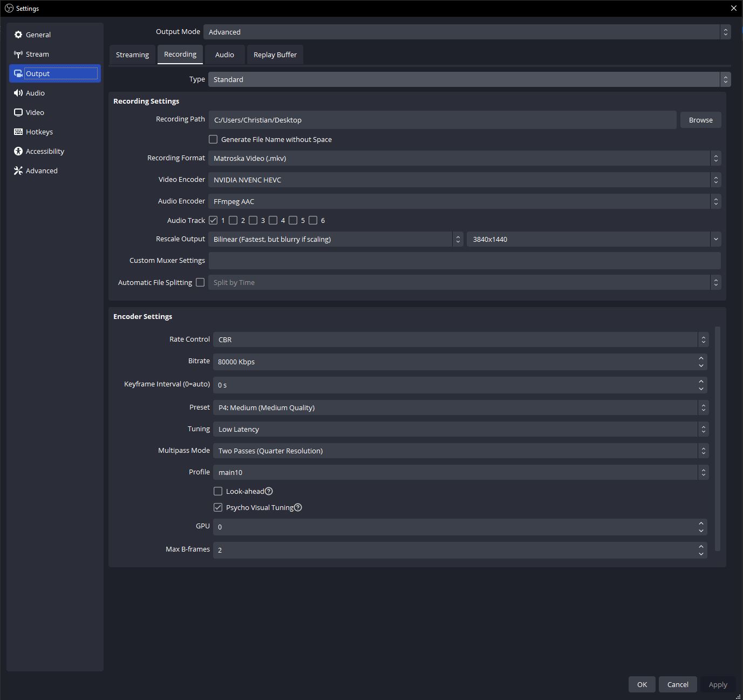Open the Output Mode dropdown
The height and width of the screenshot is (700, 743).
467,32
